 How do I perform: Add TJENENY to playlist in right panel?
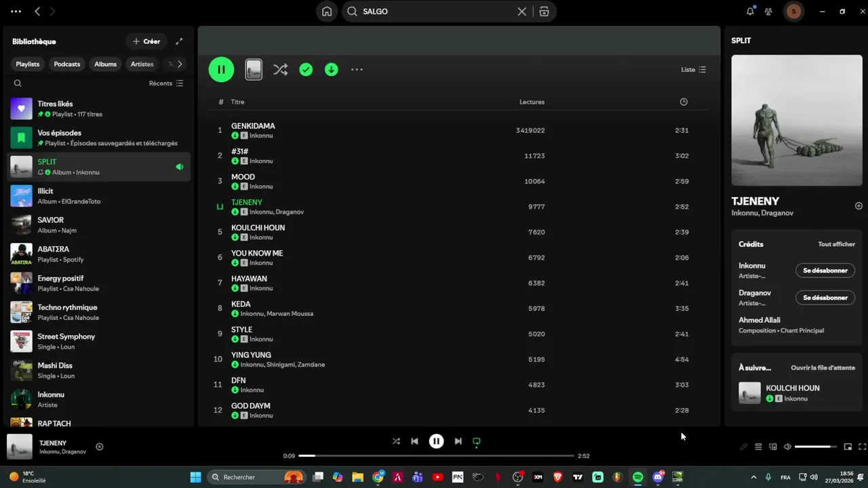coord(859,206)
